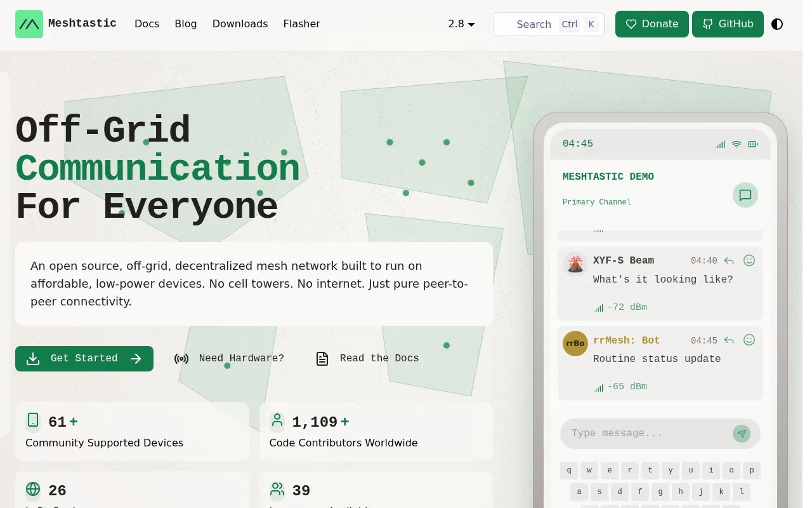
Task: Click the GitHub button
Action: point(728,24)
